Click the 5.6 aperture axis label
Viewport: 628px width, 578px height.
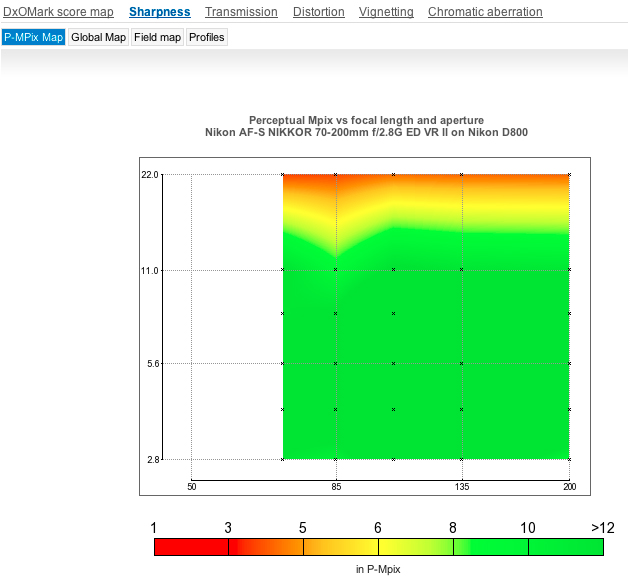coord(153,364)
